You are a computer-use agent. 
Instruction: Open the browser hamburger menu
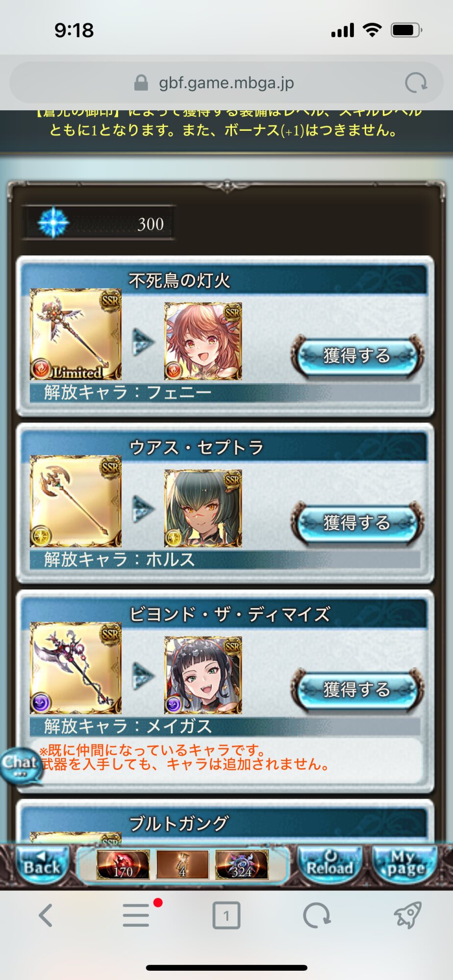136,915
